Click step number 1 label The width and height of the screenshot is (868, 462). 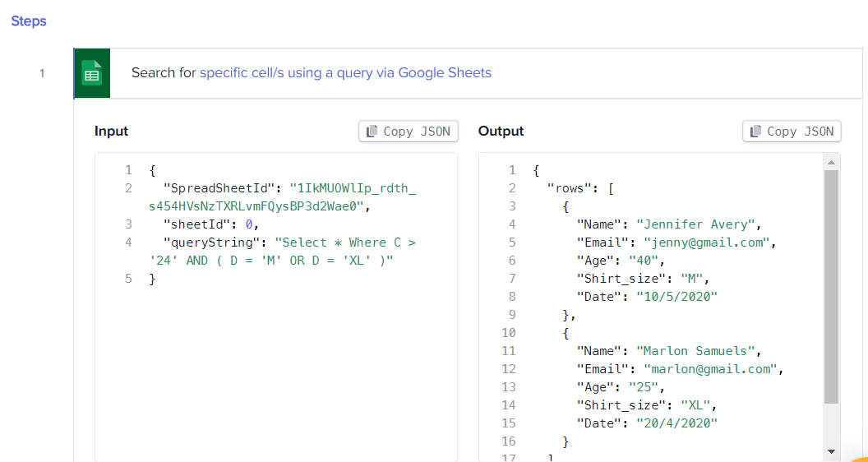(x=42, y=73)
